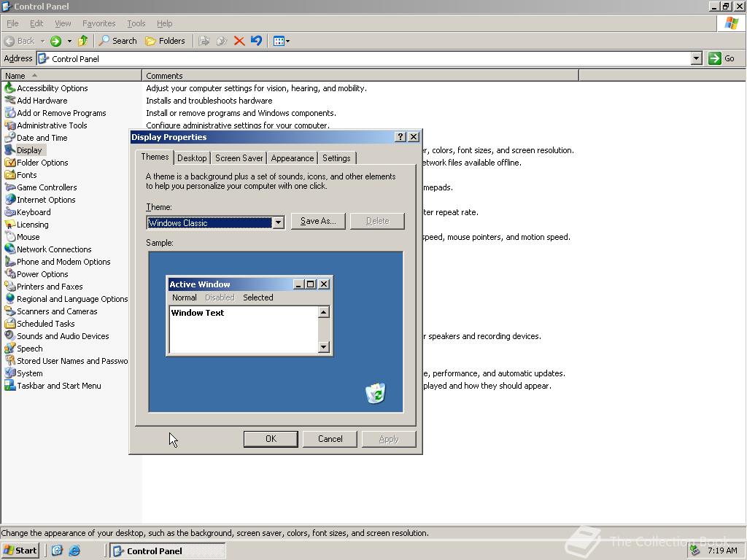
Task: Open the Edit menu
Action: [x=36, y=23]
